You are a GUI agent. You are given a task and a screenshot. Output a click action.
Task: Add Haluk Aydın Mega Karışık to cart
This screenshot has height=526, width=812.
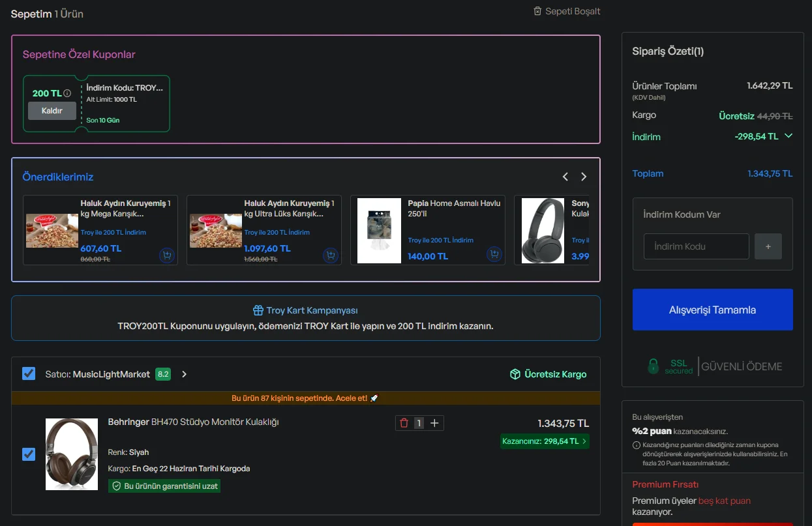(167, 255)
